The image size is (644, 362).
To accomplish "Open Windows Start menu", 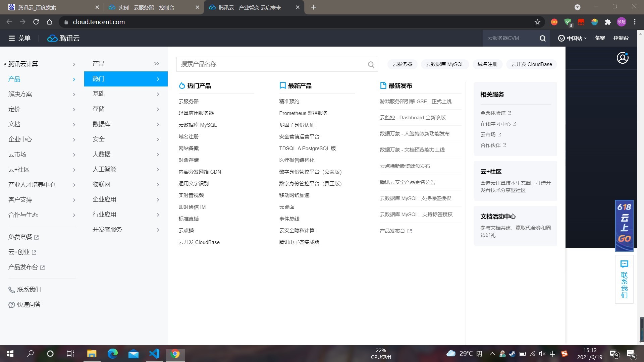I will click(10, 354).
